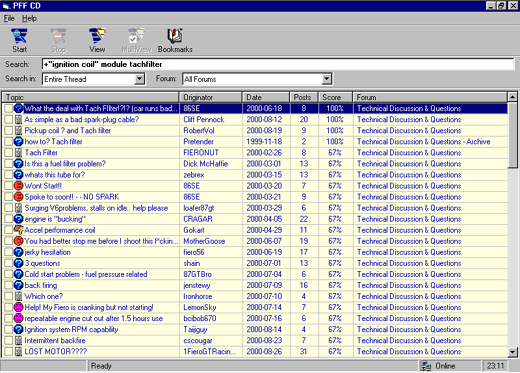520x373 pixels.
Task: Sort by the Originator column header
Action: (211, 97)
